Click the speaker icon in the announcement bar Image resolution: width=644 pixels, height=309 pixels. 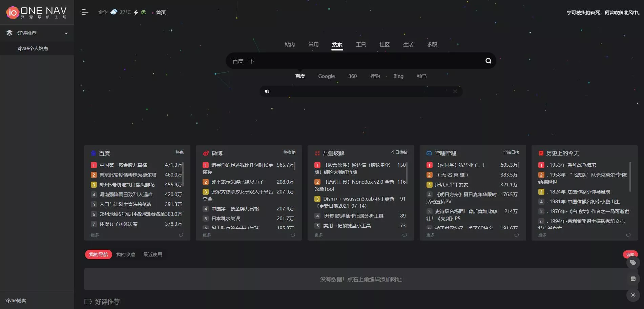[267, 91]
